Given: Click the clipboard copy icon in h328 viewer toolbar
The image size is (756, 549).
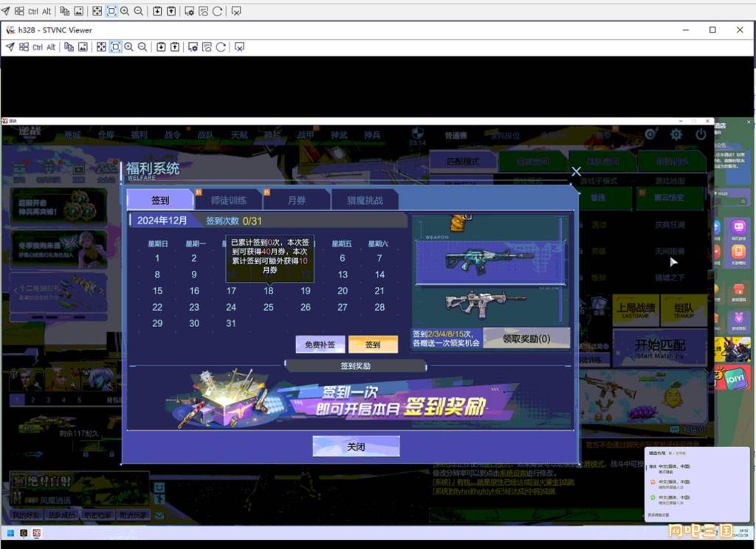Looking at the screenshot, I should pyautogui.click(x=69, y=46).
